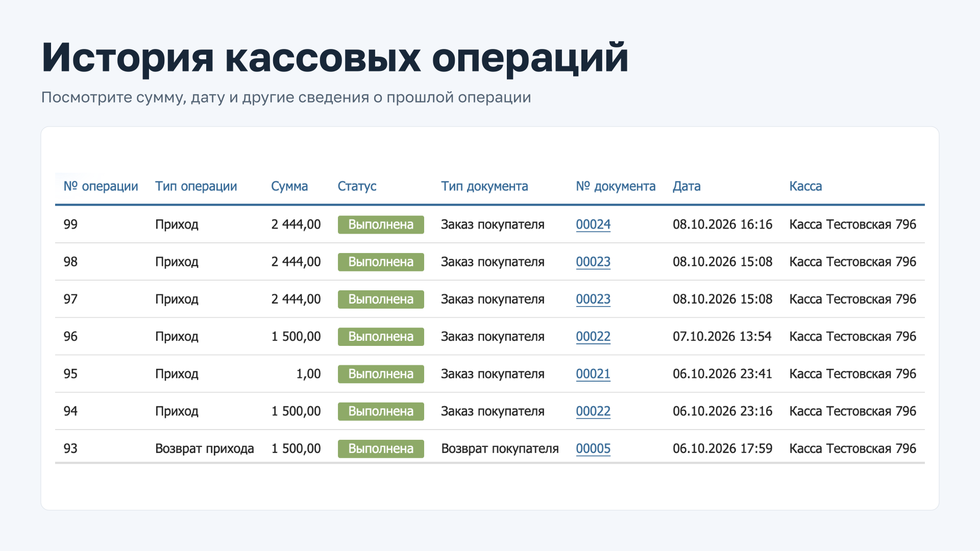Click the date 06.10.2026 23:16
Screen dimensions: 980x551
[x=722, y=411]
